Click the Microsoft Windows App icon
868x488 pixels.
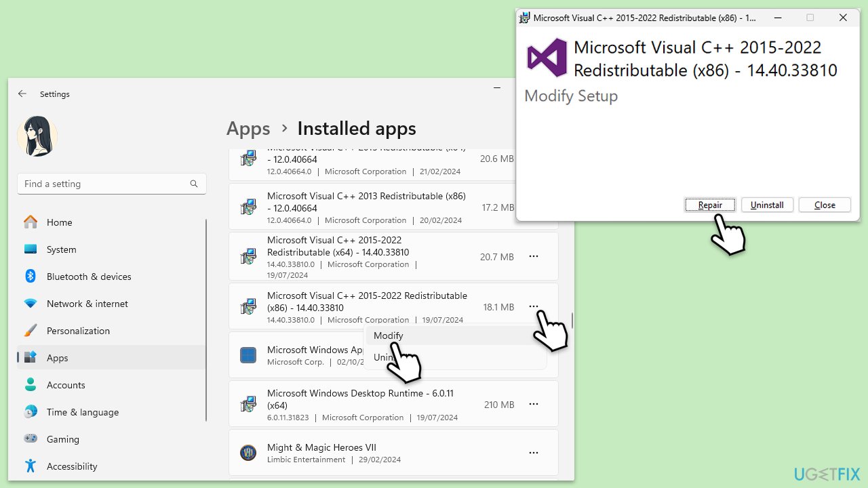pyautogui.click(x=248, y=355)
